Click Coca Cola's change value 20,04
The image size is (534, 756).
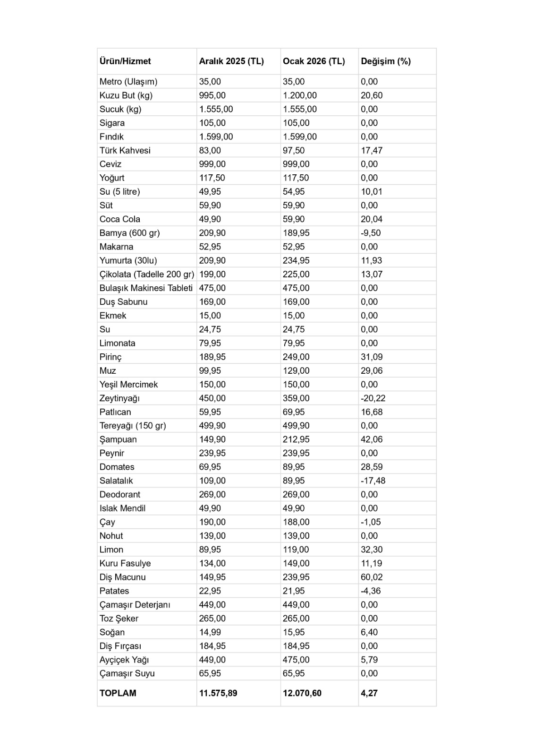click(372, 219)
